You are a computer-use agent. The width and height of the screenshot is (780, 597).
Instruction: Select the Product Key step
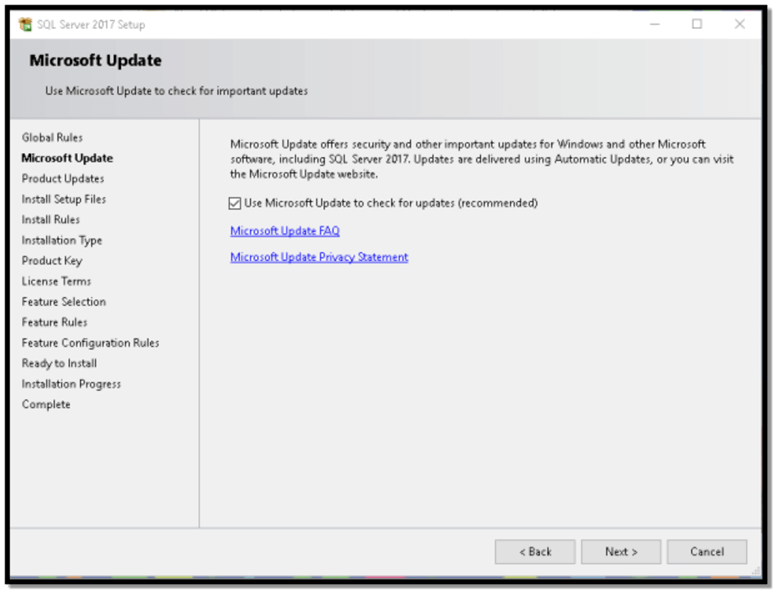coord(52,261)
